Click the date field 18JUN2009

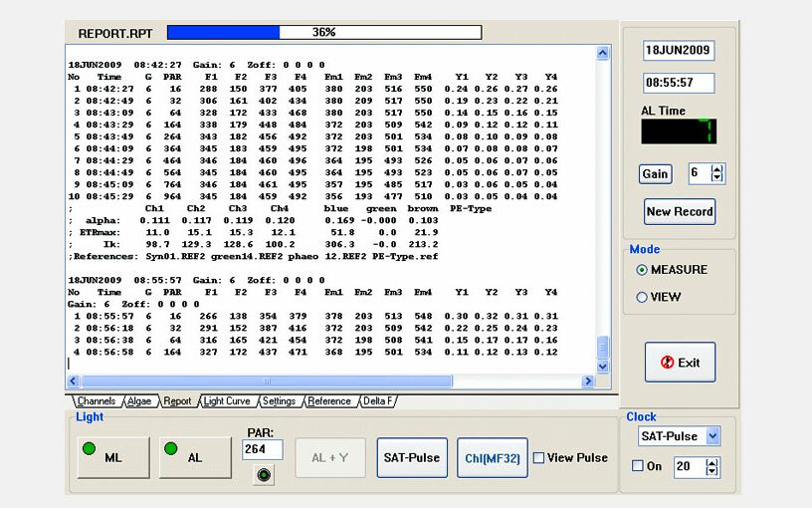coord(679,50)
